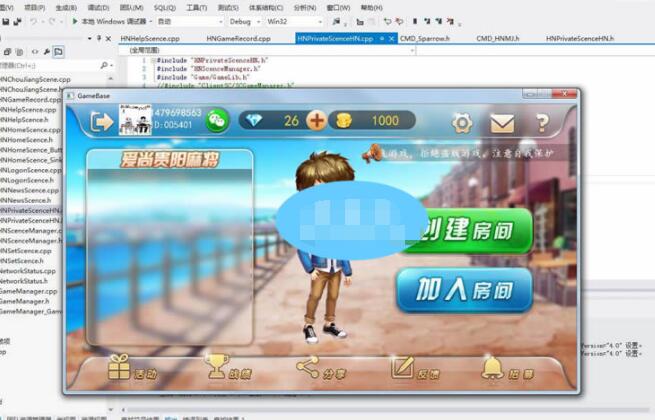Click the gold coin stack icon
The height and width of the screenshot is (420, 655).
(344, 120)
